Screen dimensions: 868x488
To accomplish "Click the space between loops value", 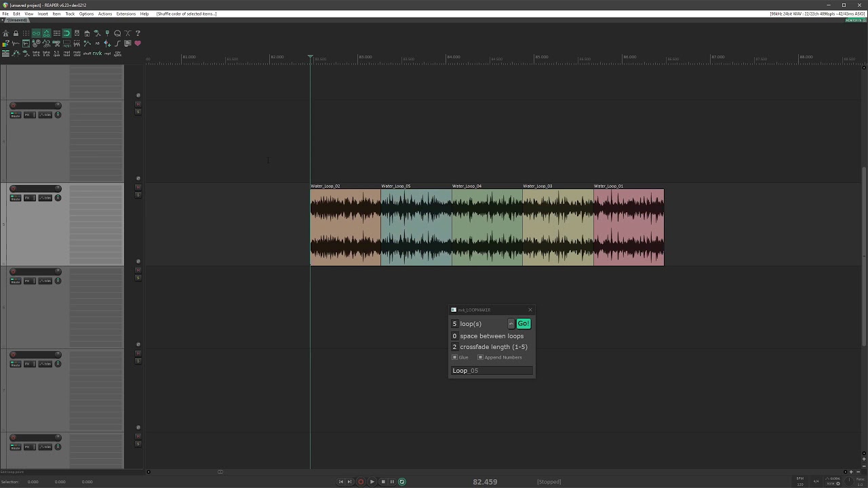I will [x=454, y=336].
